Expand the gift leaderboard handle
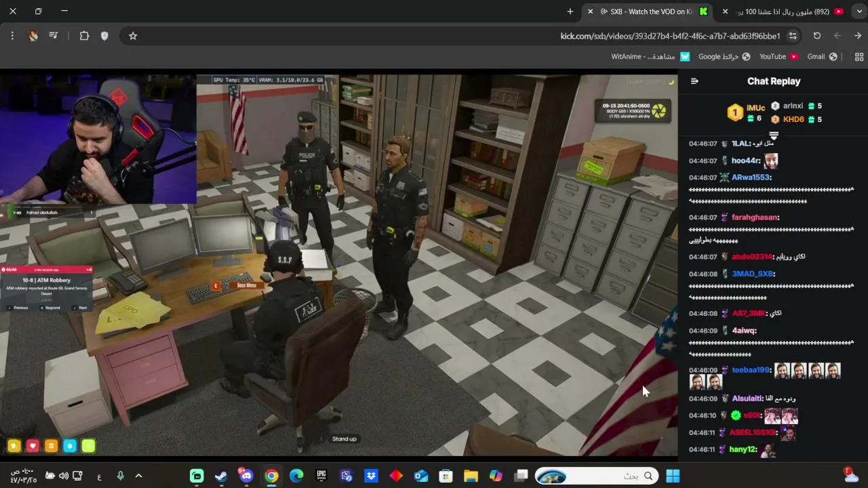The image size is (868, 488). (774, 136)
